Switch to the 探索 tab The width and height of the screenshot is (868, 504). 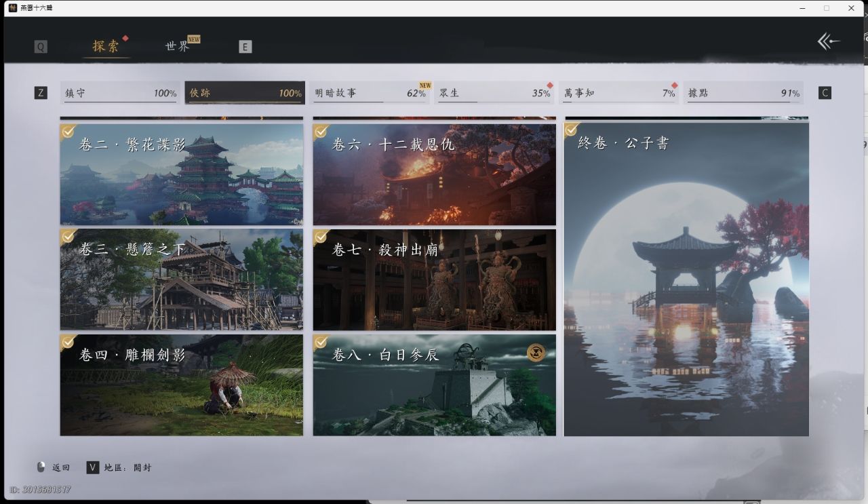pyautogui.click(x=106, y=46)
